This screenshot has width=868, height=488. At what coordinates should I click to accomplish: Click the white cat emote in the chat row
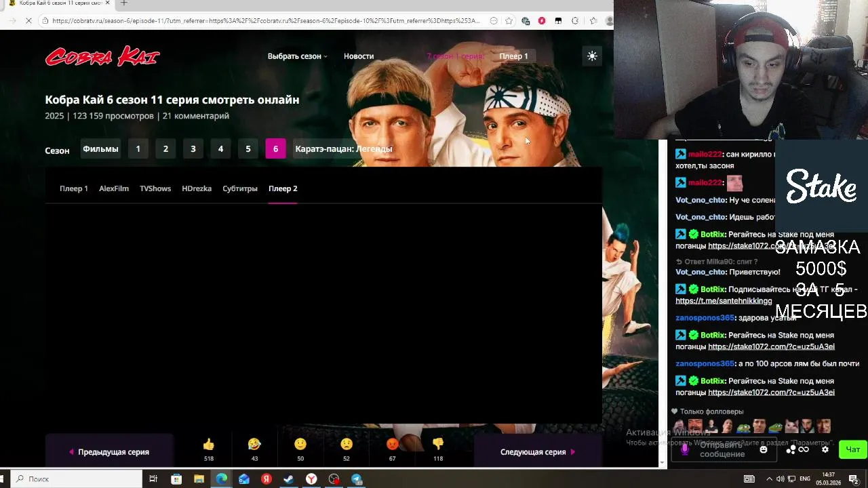(x=791, y=426)
